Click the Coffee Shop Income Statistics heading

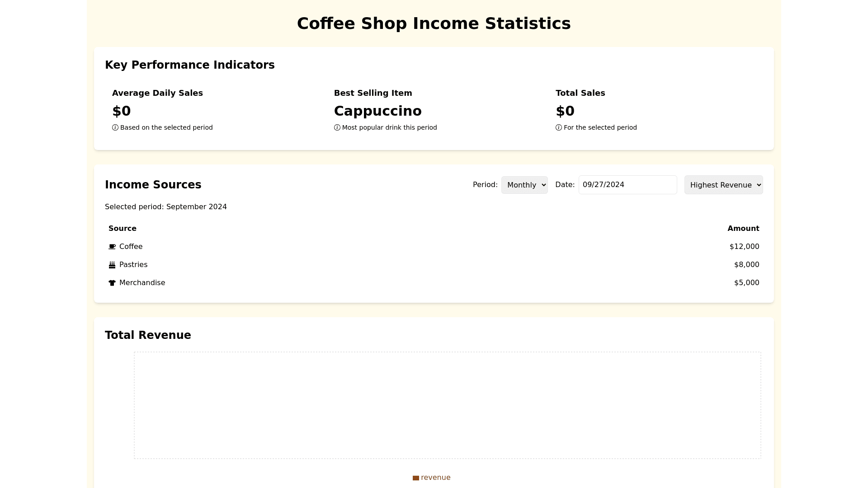tap(434, 23)
